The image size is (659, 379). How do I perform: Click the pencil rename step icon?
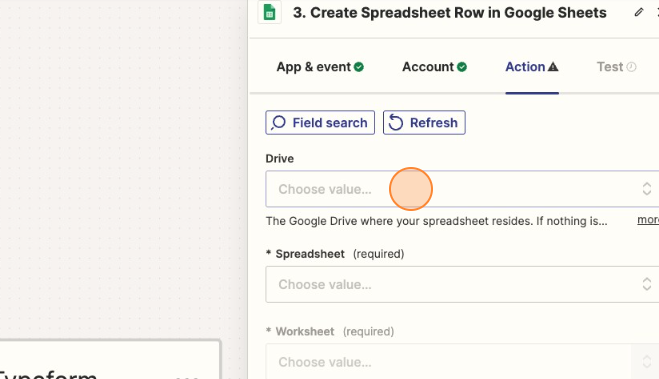[x=639, y=12]
